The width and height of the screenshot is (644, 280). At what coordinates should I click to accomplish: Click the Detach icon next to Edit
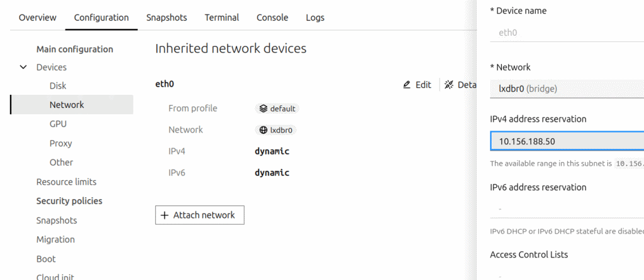coord(449,85)
